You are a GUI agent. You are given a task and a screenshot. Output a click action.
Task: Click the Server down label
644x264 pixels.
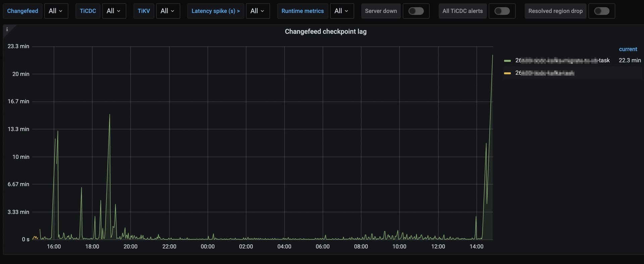point(381,11)
